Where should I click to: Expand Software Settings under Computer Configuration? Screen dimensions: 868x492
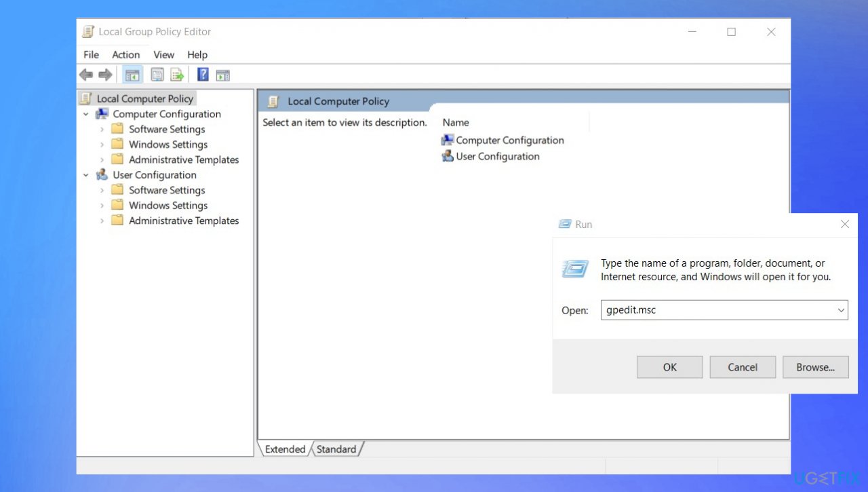point(102,129)
